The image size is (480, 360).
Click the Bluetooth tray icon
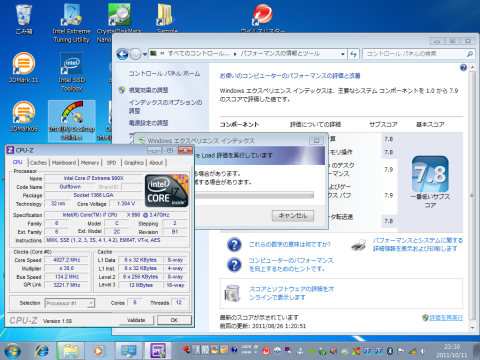point(390,351)
